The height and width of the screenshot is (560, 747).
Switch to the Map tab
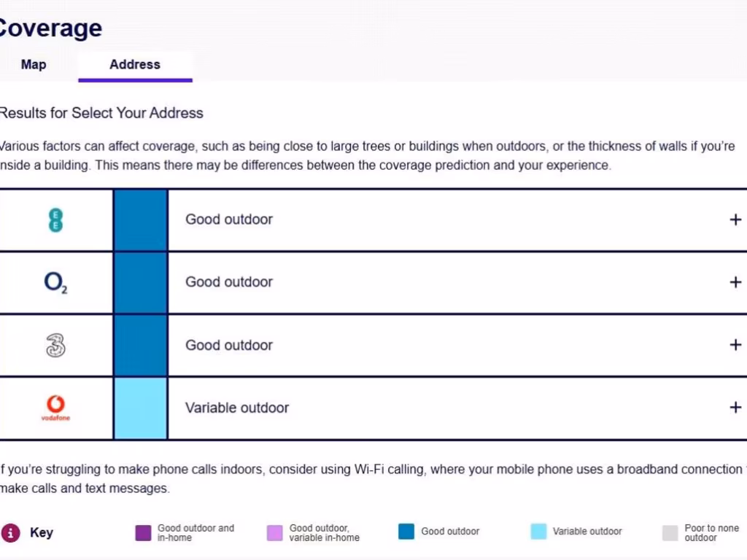34,64
